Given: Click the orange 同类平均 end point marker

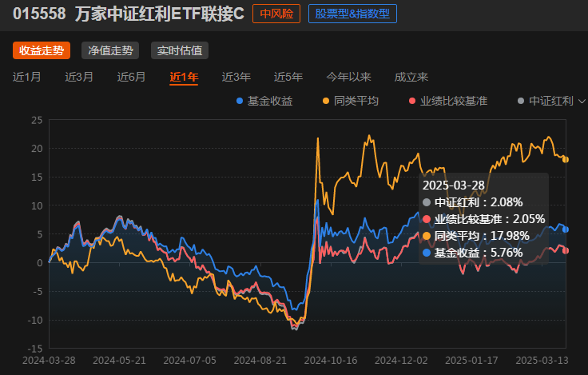Looking at the screenshot, I should pos(565,160).
